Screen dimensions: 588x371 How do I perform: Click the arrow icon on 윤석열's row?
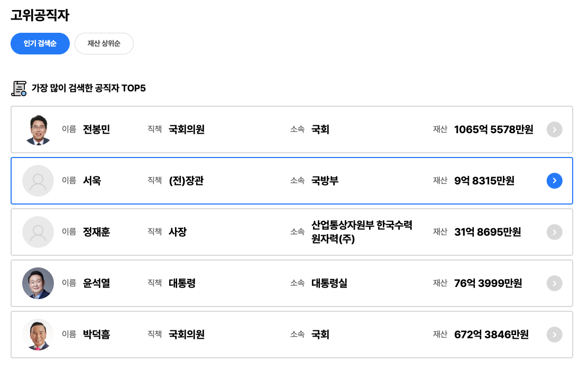[554, 283]
